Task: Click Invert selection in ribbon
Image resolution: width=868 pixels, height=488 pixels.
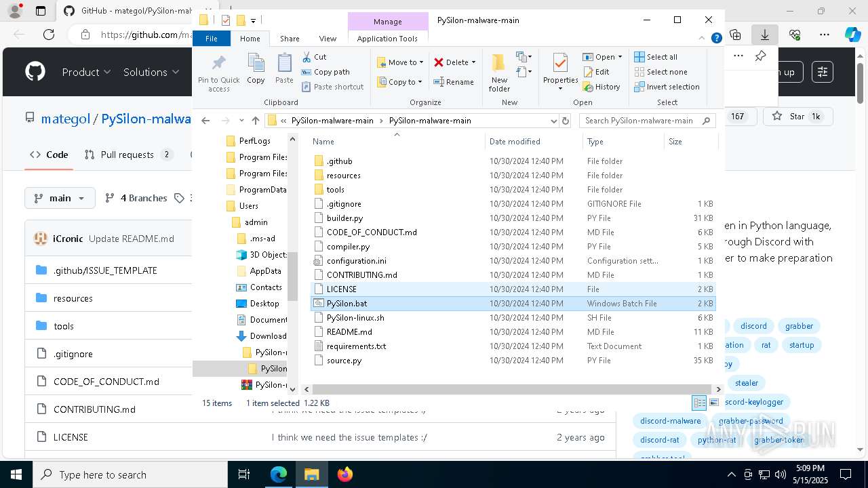Action: (667, 87)
